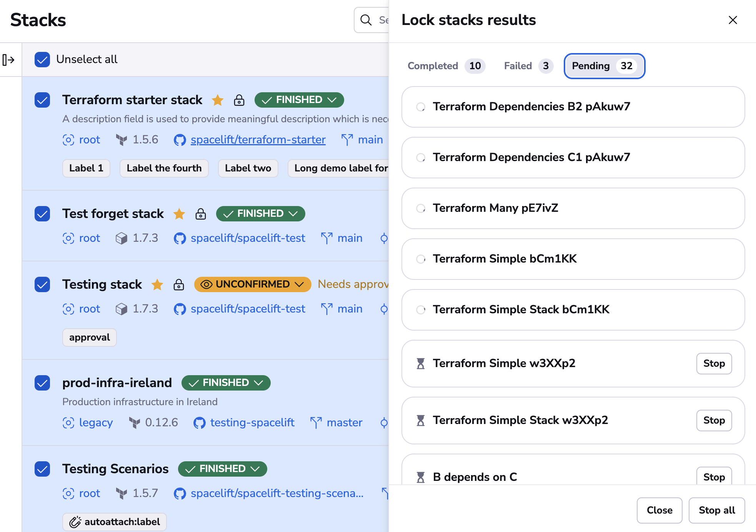Open the spacelift/terraform-starter repository link
Image resolution: width=756 pixels, height=532 pixels.
[x=258, y=140]
